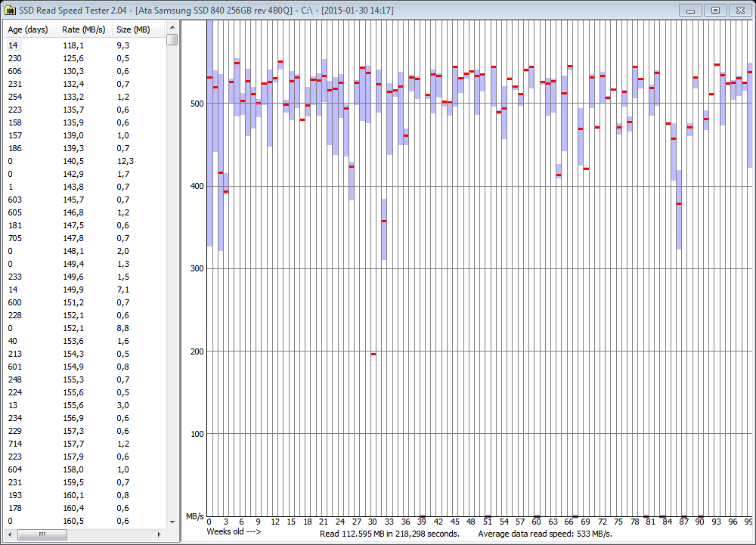Sort list by Age (days) column header
Viewport: 756px width, 545px height.
point(30,29)
